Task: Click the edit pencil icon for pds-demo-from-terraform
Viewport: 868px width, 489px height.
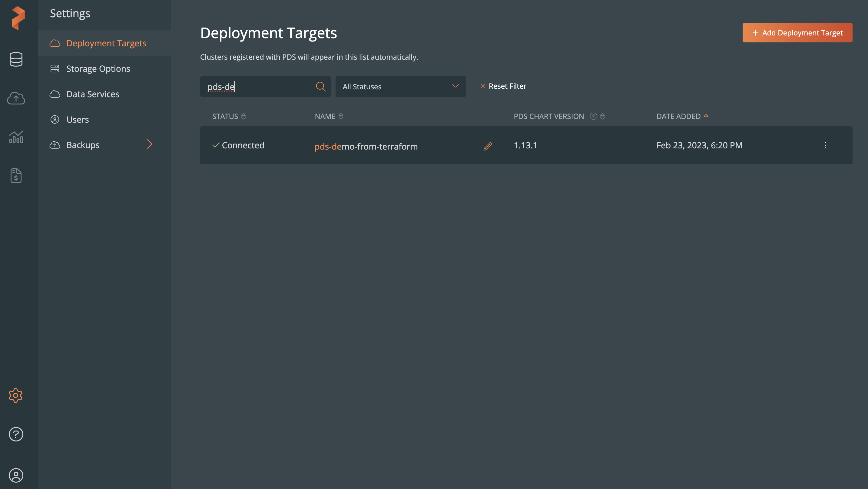Action: click(488, 146)
